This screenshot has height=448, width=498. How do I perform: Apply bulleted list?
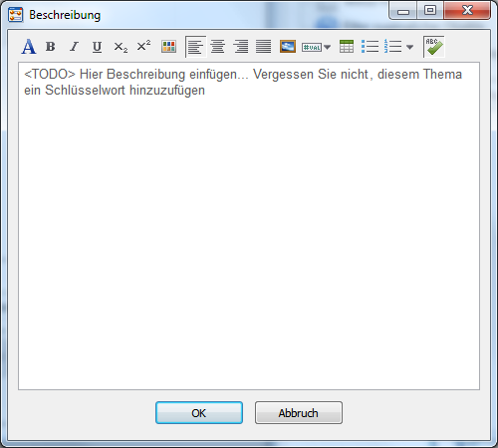click(x=370, y=47)
